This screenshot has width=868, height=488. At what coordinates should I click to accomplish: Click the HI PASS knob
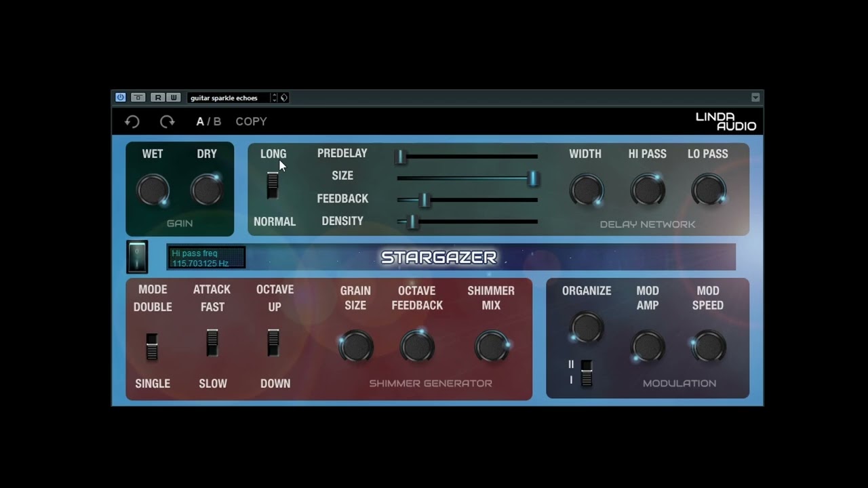[648, 190]
